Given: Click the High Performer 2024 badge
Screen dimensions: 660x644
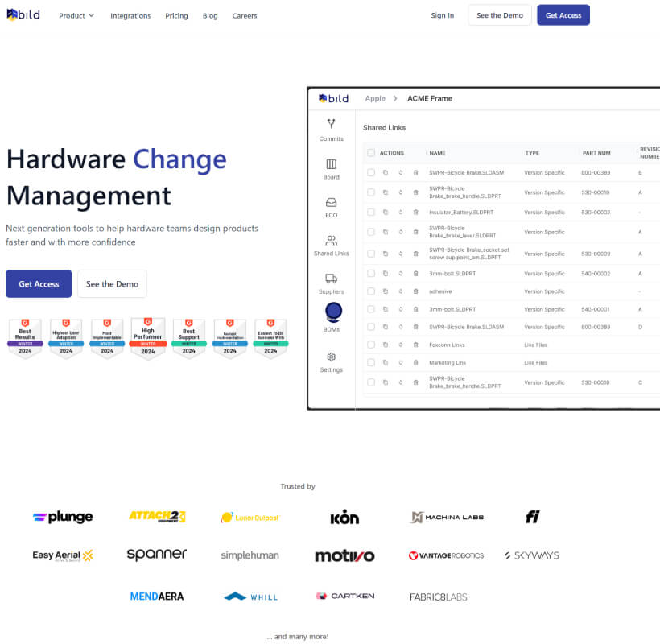Looking at the screenshot, I should point(148,338).
